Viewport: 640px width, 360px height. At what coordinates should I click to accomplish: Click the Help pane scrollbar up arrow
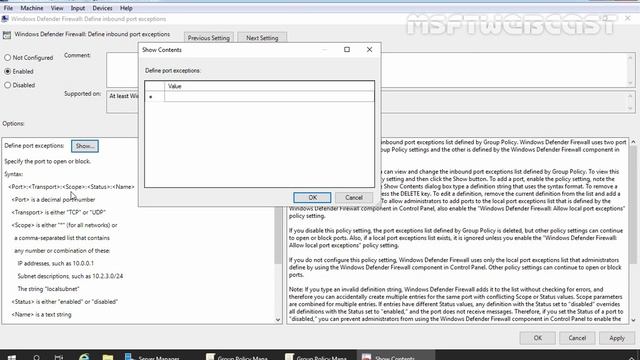click(x=633, y=142)
